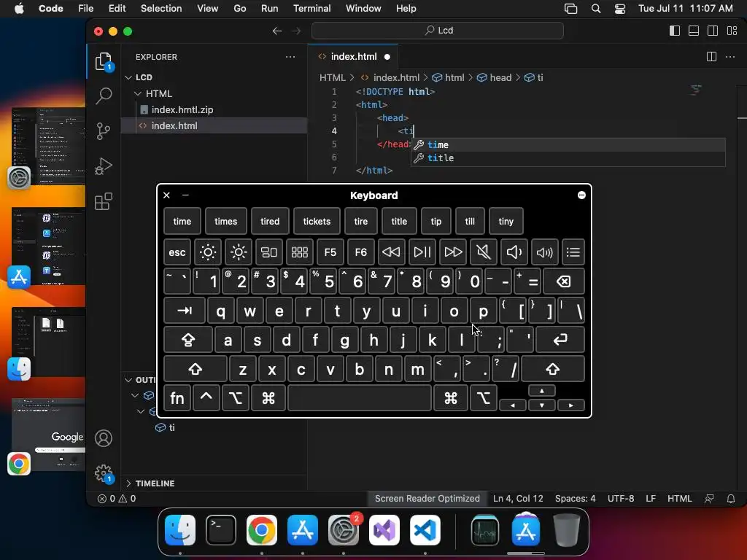Open Spotlight search in the menu bar

[596, 9]
